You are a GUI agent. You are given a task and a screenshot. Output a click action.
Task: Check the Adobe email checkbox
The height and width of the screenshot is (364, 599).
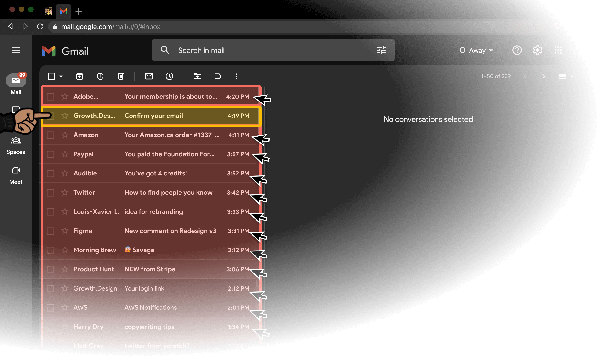pos(51,96)
